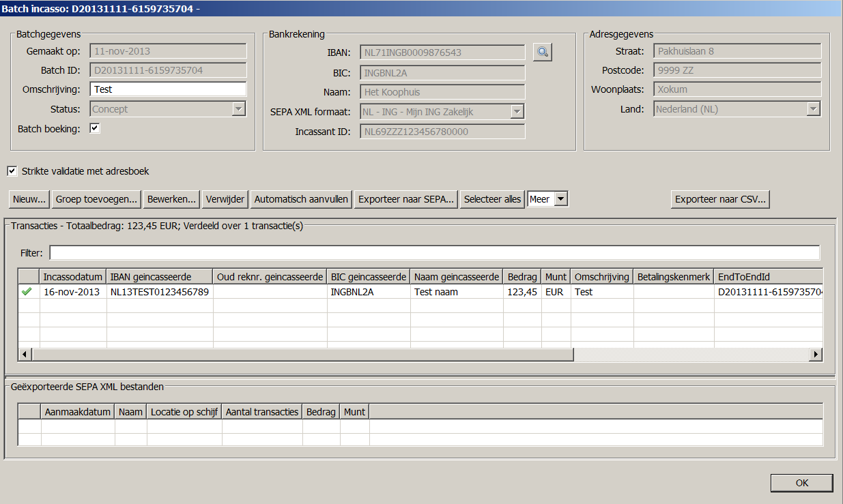Click the green checkmark in the transaction row

tap(27, 292)
